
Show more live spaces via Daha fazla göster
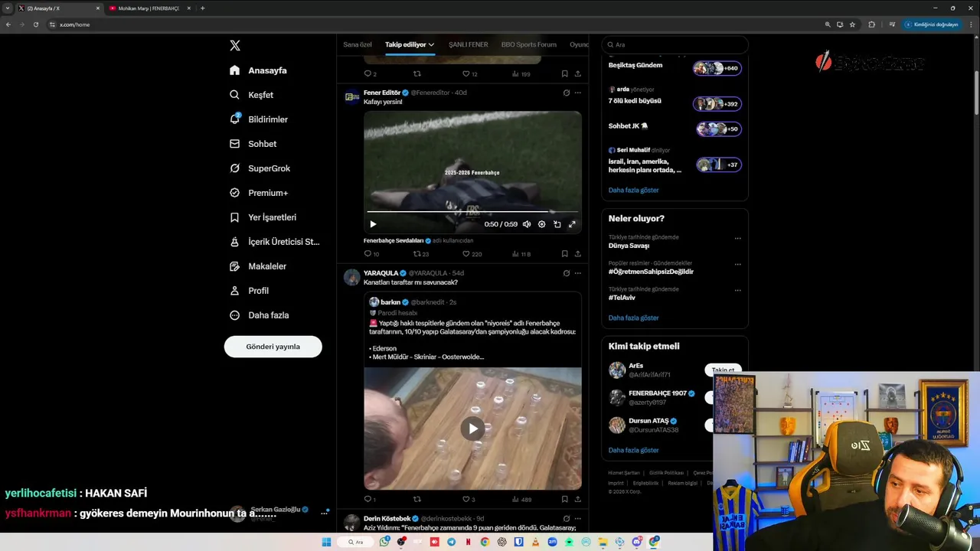(x=633, y=190)
